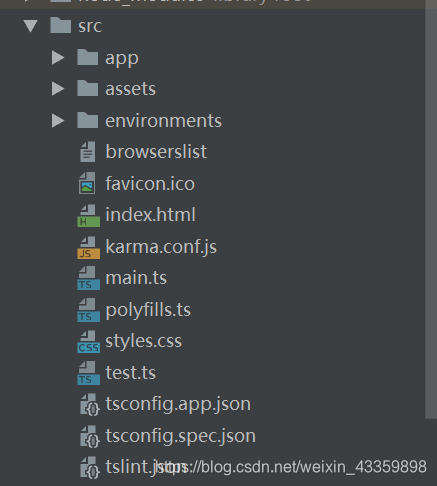Click the test.ts TypeScript file icon

pyautogui.click(x=89, y=373)
